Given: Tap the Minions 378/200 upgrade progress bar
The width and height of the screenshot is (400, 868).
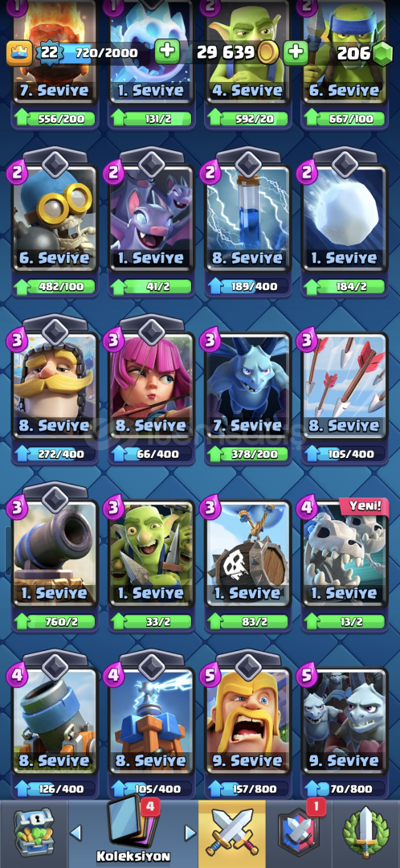Looking at the screenshot, I should [247, 454].
